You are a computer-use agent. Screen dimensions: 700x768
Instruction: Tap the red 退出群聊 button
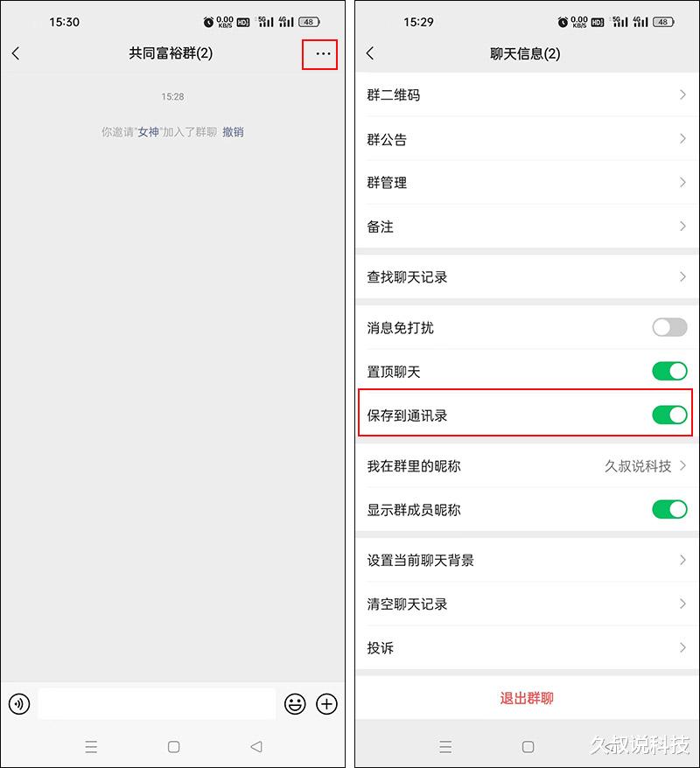pos(527,698)
